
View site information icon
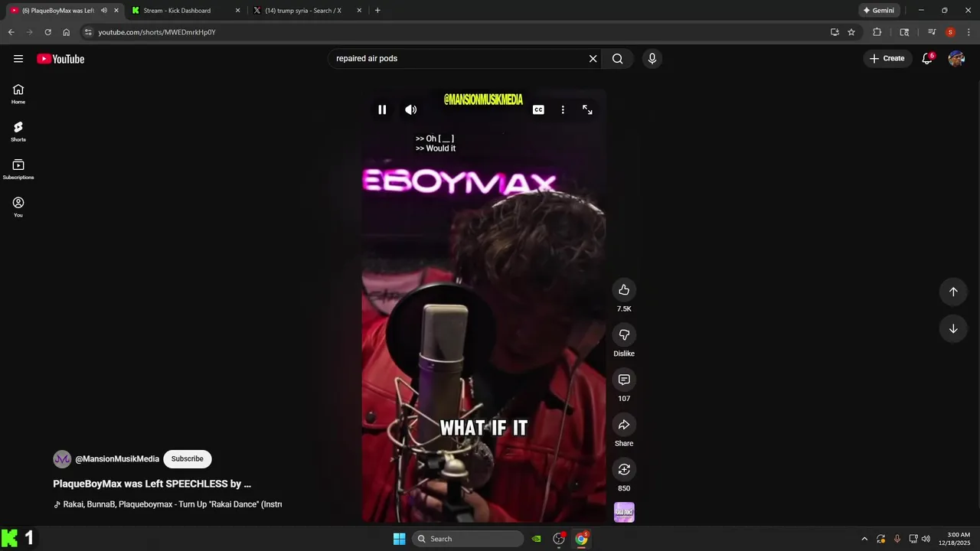pyautogui.click(x=88, y=32)
